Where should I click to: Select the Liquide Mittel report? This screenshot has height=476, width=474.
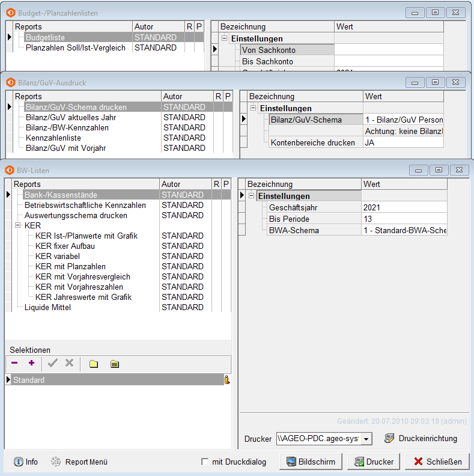point(47,307)
